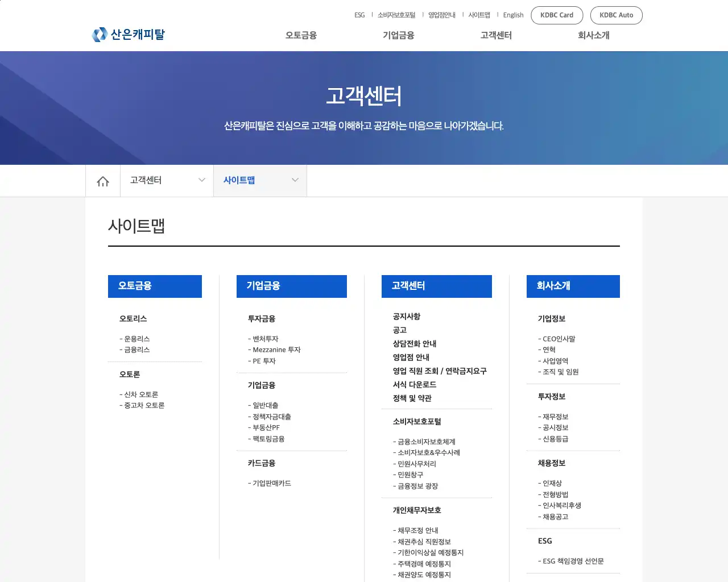Click the 산은캐피탈 logo

pyautogui.click(x=128, y=34)
